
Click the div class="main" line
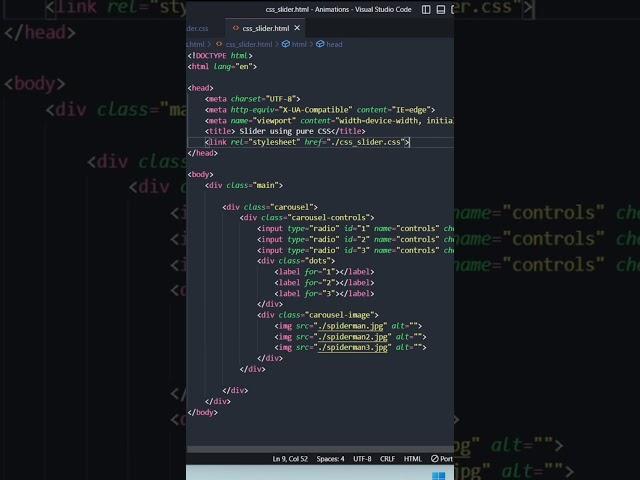point(244,185)
